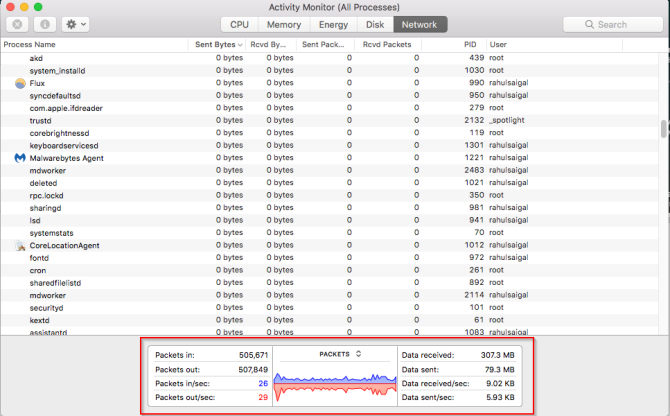Select the mdworker row with PID 2114
The height and width of the screenshot is (416, 670).
click(329, 295)
